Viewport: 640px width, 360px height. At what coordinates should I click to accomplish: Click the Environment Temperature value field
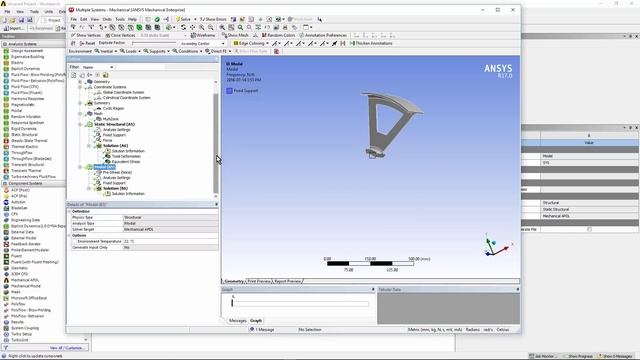tap(170, 241)
